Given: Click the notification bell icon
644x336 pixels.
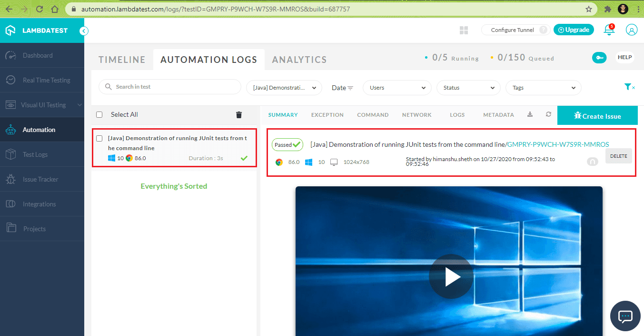Looking at the screenshot, I should [x=608, y=30].
